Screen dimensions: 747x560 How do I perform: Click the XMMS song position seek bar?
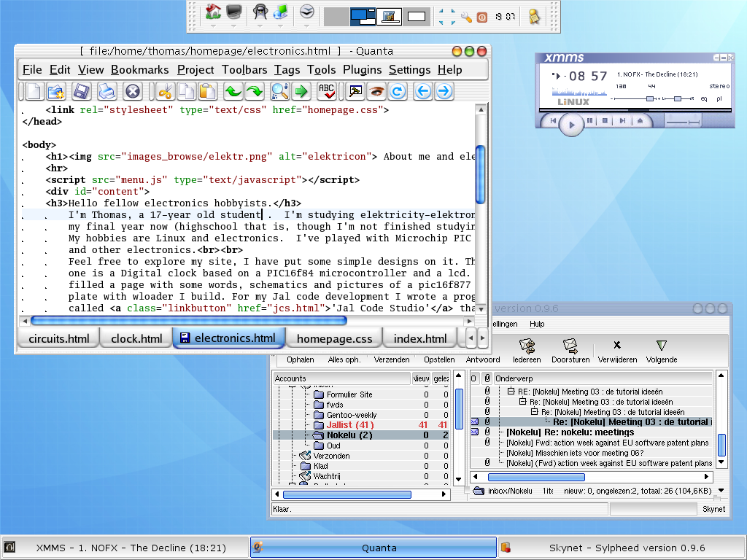coord(635,109)
